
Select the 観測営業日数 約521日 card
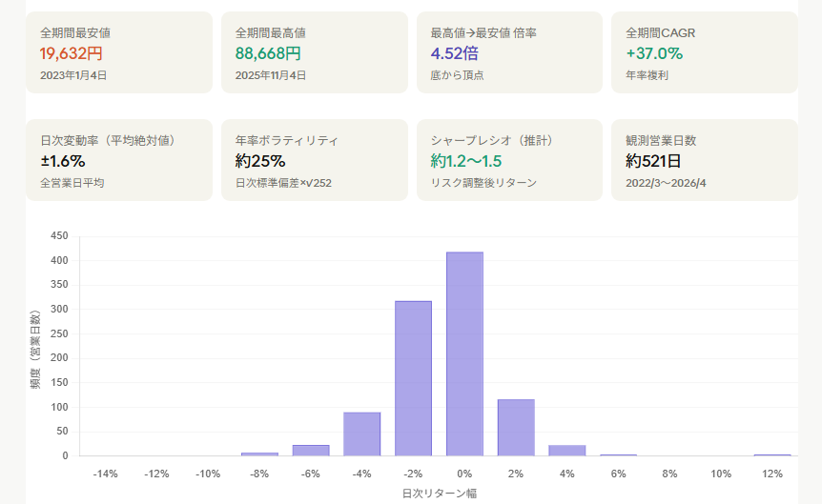(x=704, y=160)
